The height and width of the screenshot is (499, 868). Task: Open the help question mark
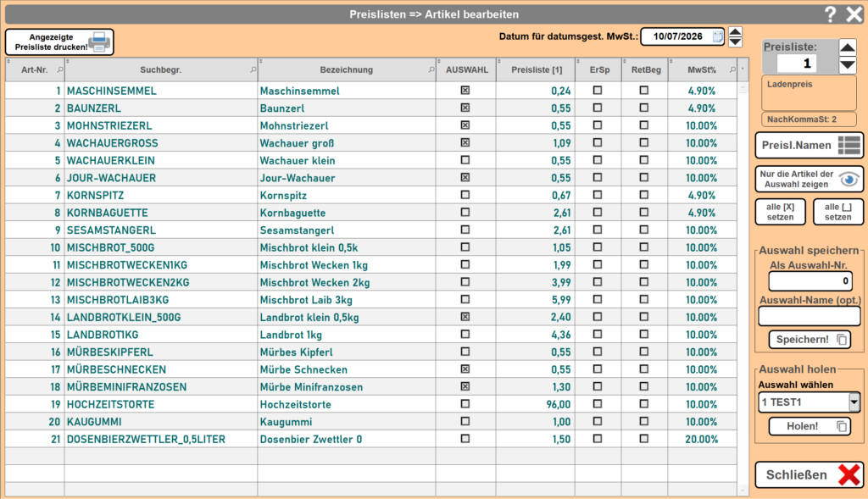830,14
